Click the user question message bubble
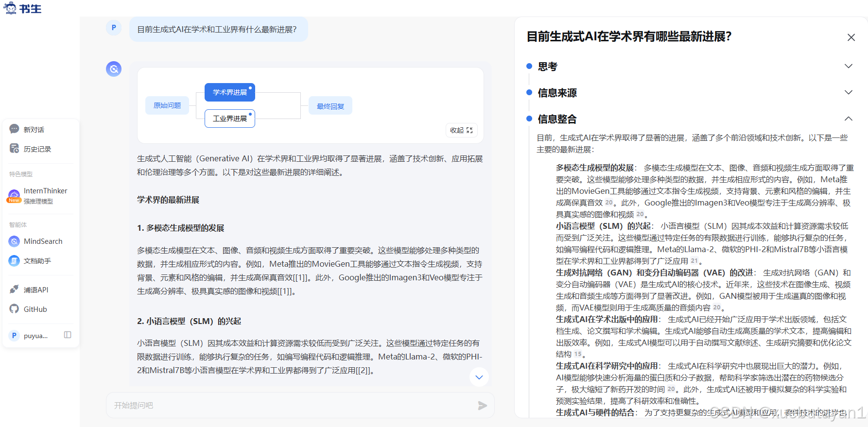Image resolution: width=868 pixels, height=427 pixels. [x=219, y=29]
